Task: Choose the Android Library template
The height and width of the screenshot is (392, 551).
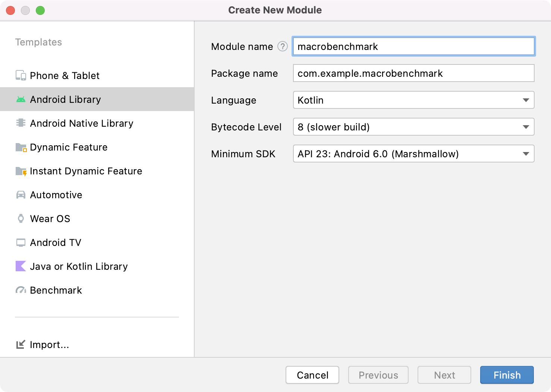Action: pos(66,99)
